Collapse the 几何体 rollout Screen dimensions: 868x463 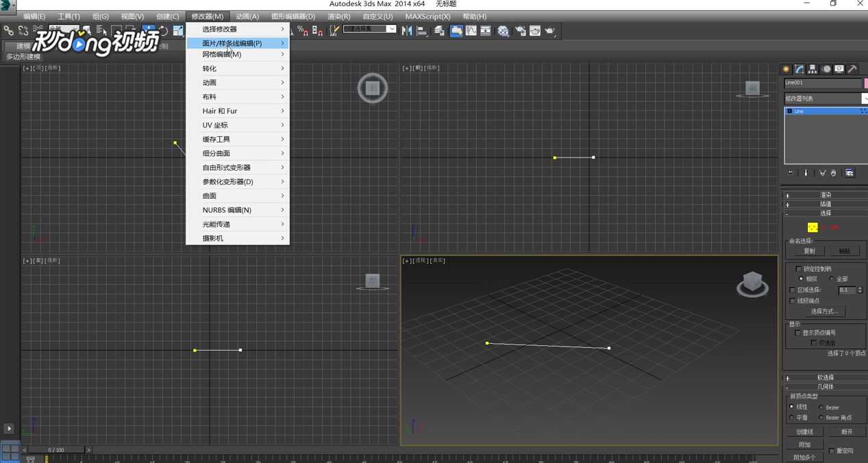coord(826,386)
